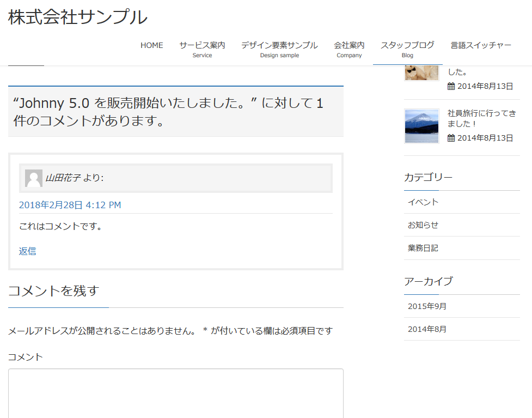Open the 会社案内 Company menu

pos(349,50)
